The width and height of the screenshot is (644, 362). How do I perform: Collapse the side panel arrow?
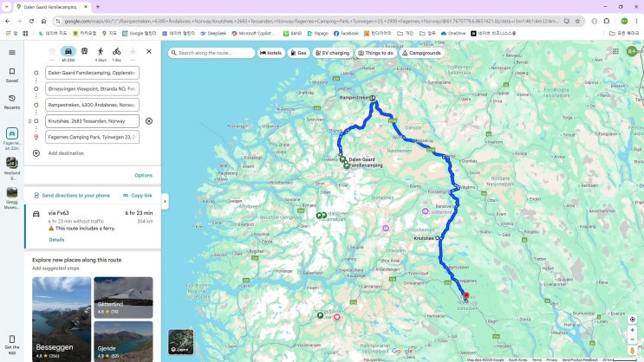165,202
